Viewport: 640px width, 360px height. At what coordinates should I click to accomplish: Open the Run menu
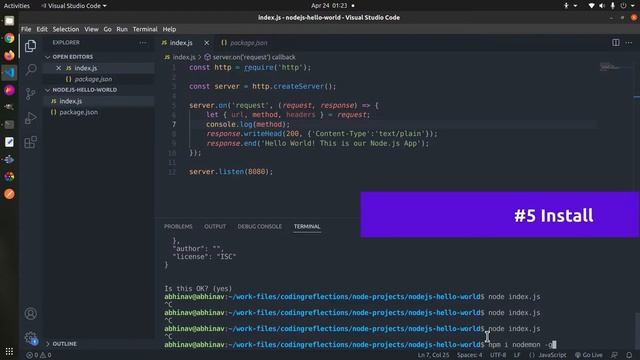(x=122, y=29)
